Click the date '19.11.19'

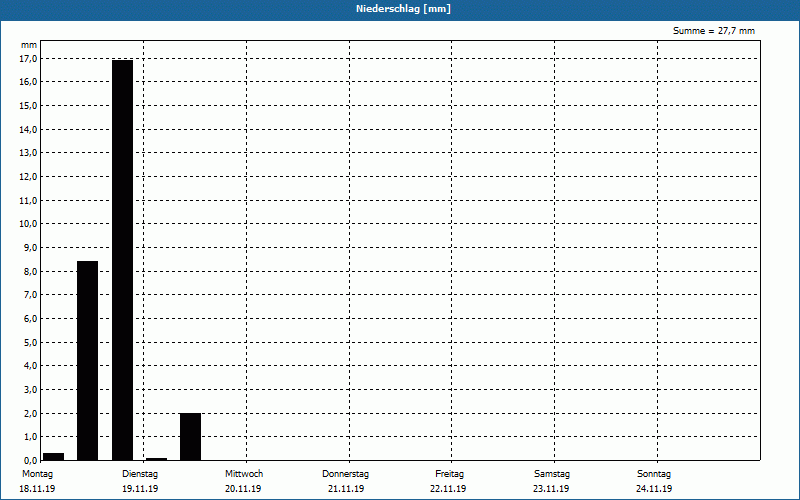point(140,489)
